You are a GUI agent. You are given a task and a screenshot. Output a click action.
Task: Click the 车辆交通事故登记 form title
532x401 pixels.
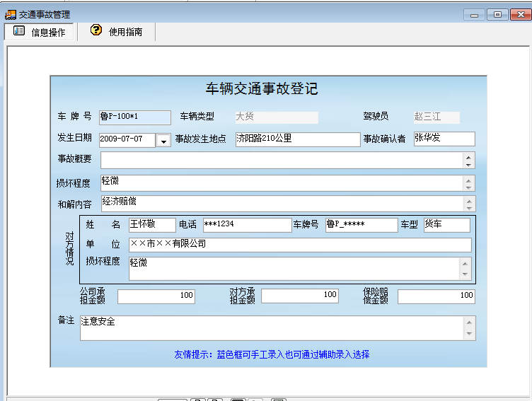coord(262,88)
